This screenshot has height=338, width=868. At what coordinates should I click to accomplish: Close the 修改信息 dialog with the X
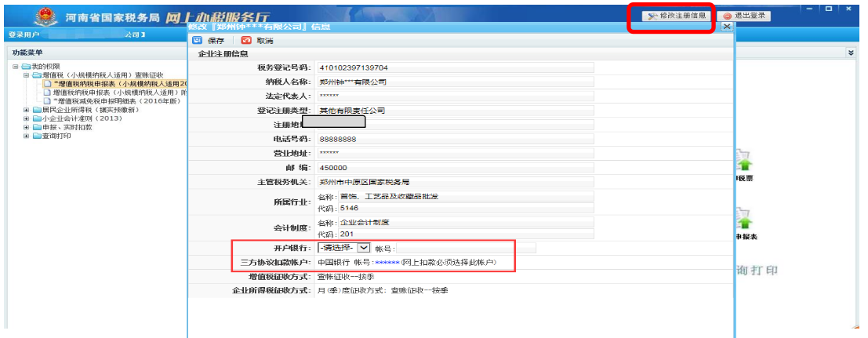728,27
